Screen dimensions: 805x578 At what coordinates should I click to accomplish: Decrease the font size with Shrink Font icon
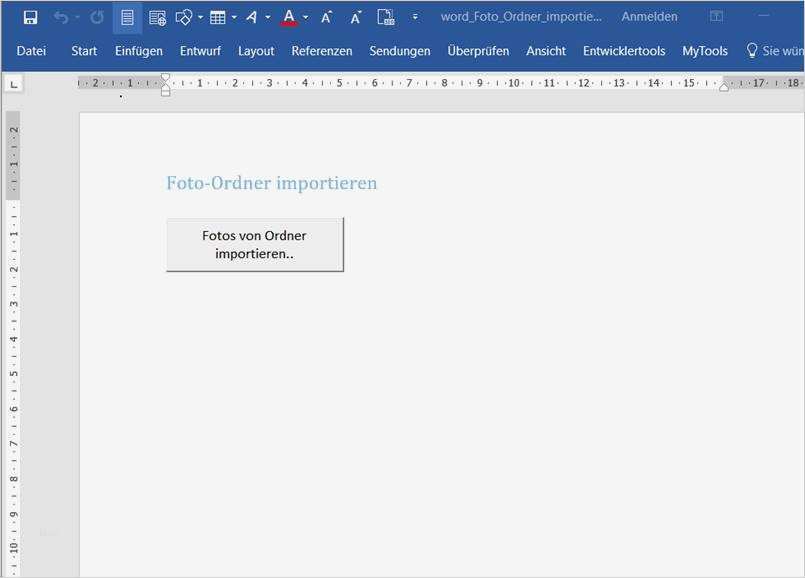click(354, 16)
